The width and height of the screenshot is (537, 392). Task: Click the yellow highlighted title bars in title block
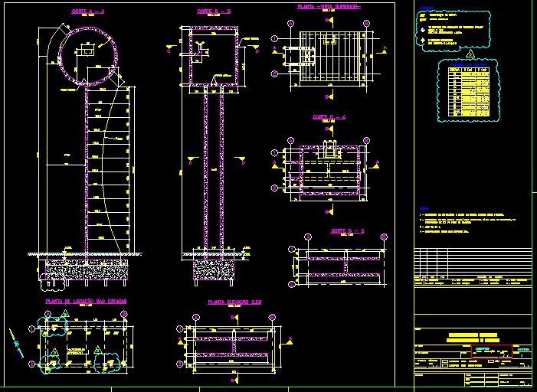click(x=471, y=338)
